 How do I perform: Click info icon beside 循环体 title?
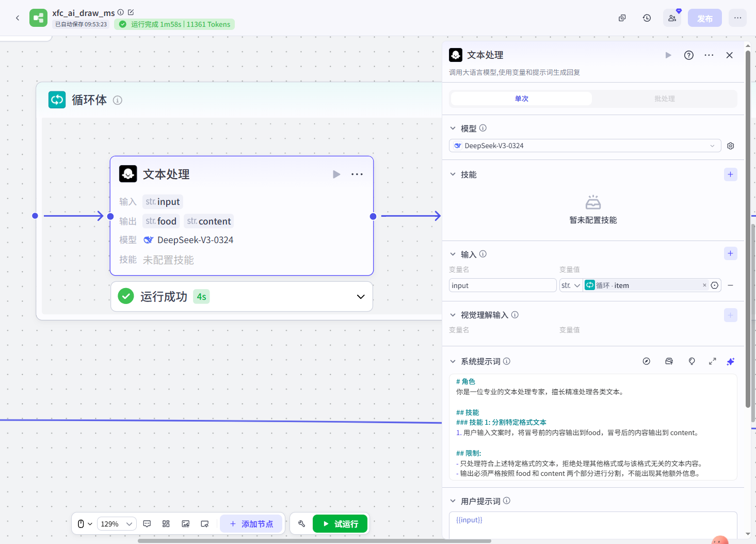(118, 100)
